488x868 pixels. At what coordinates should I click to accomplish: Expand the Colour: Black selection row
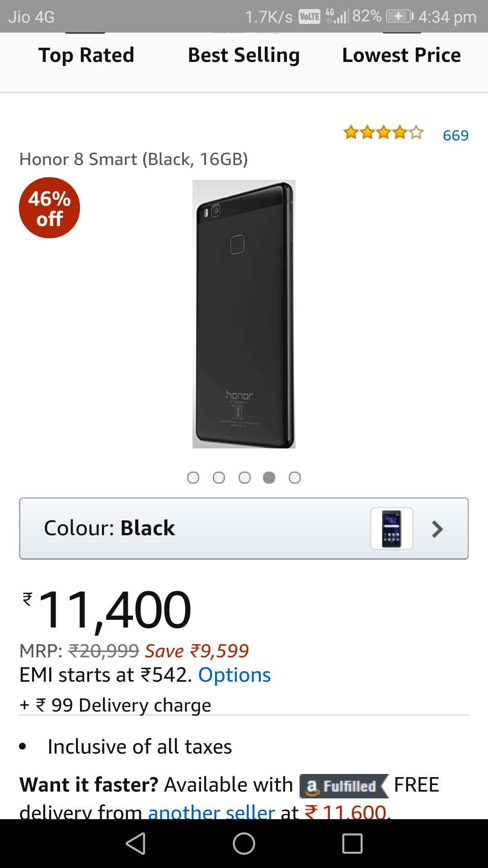[181, 528]
